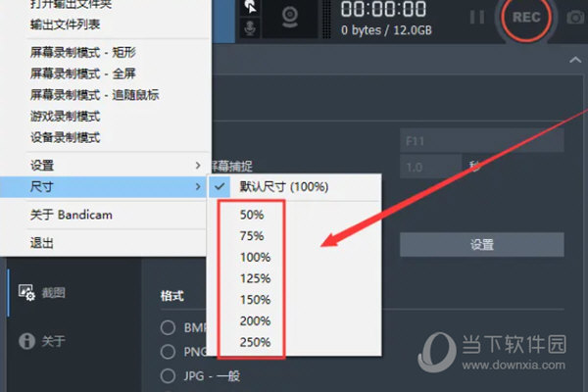Click the F11 hotkey input field
This screenshot has width=588, height=392.
click(482, 141)
